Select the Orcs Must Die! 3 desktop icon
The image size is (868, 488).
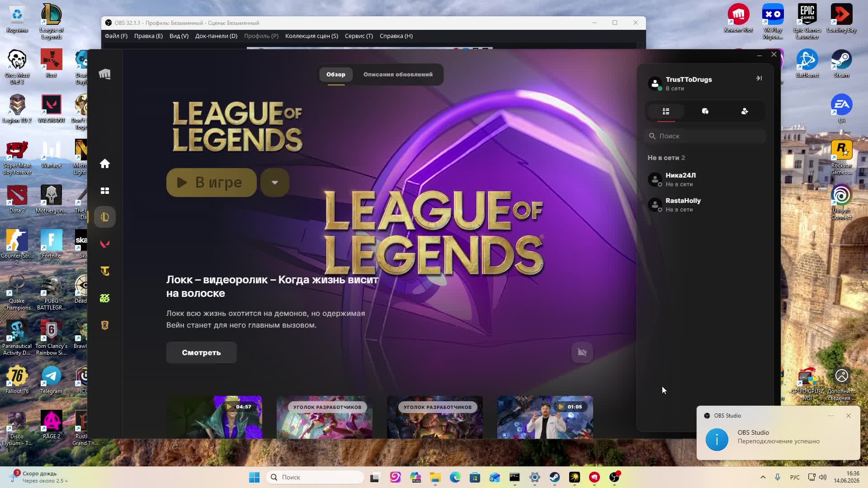click(17, 67)
